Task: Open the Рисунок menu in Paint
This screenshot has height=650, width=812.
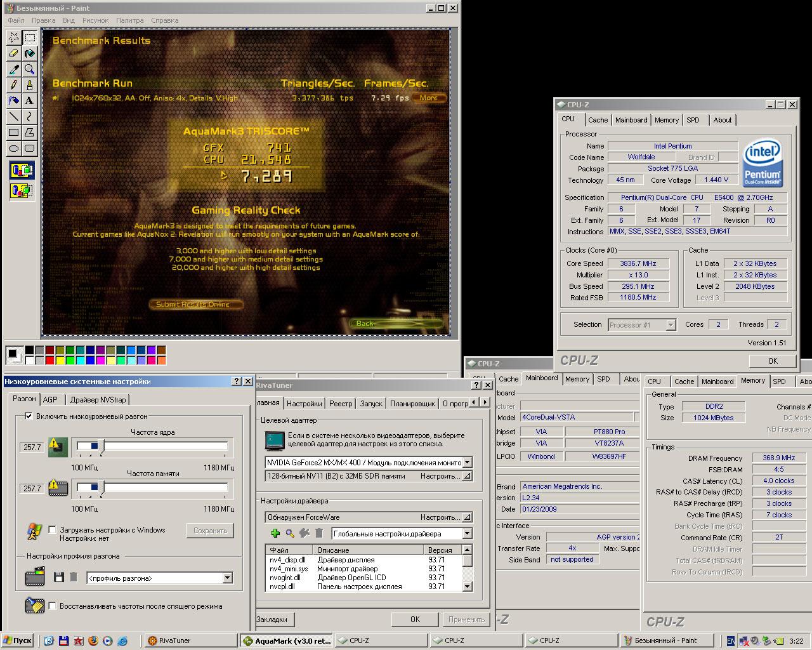Action: [96, 20]
